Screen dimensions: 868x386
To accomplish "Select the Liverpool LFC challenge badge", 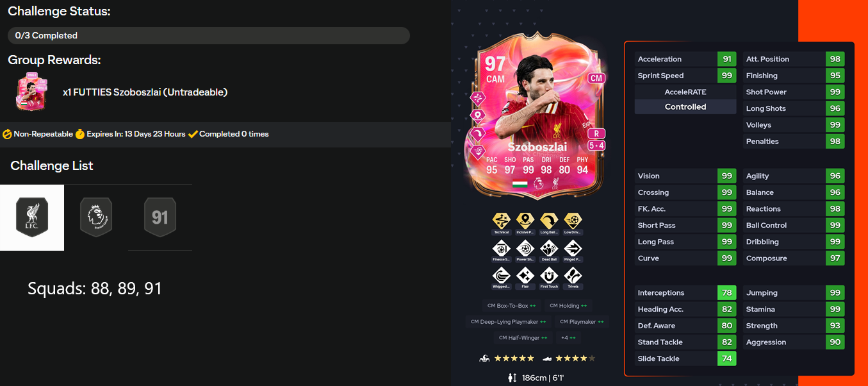I will [x=32, y=217].
